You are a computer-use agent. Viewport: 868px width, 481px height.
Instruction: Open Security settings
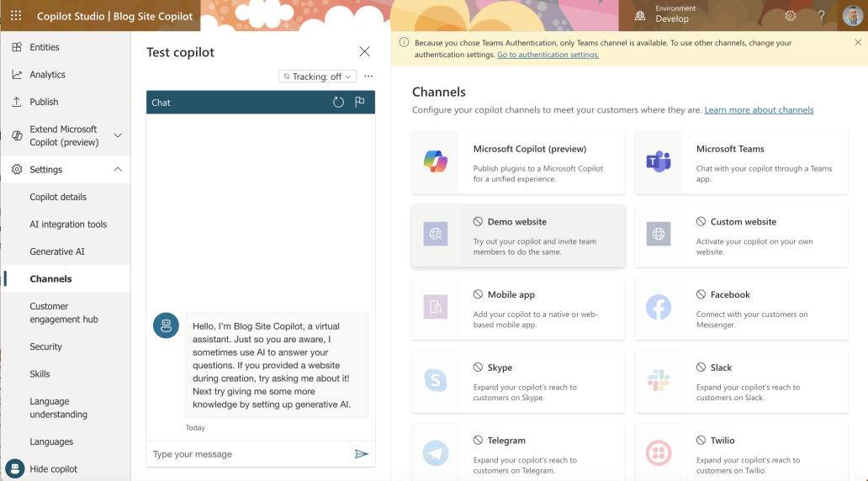click(x=46, y=346)
